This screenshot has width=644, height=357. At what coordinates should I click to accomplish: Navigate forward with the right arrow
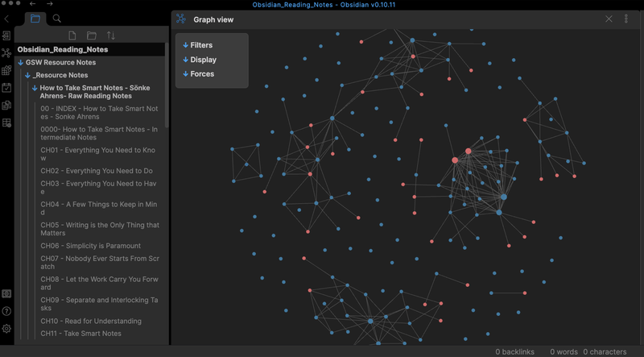pos(50,4)
